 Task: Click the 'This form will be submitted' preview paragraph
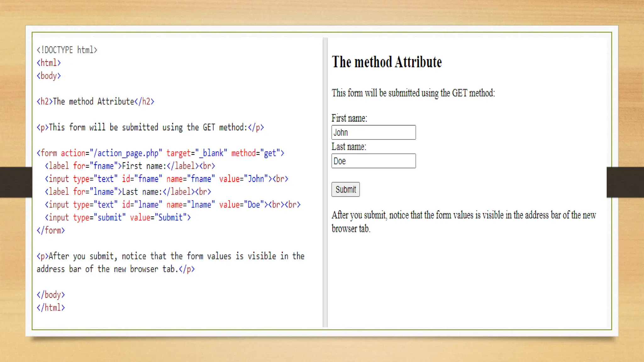point(413,93)
